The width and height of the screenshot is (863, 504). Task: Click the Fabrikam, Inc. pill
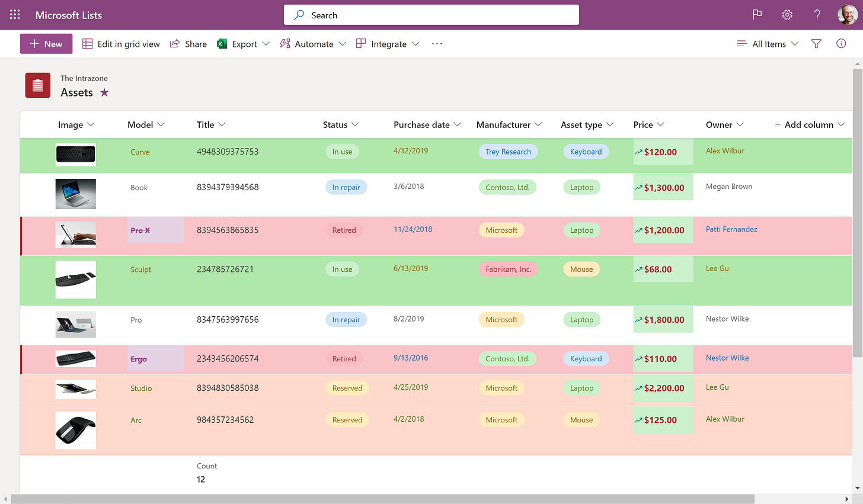pyautogui.click(x=508, y=269)
